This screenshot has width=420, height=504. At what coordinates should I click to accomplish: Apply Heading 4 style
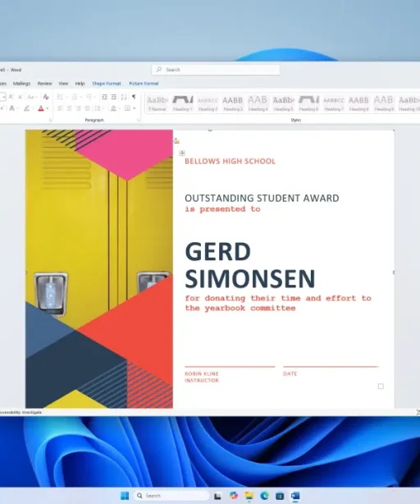click(x=258, y=103)
